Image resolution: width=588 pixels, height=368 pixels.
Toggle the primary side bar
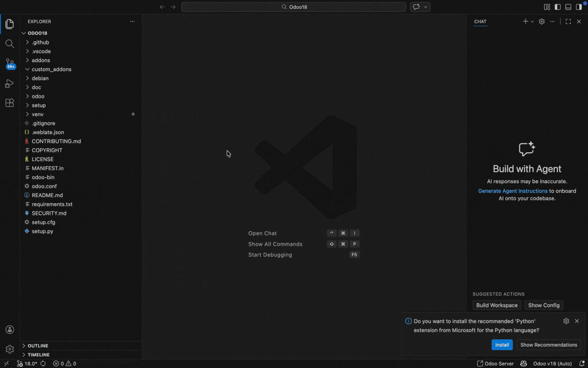click(x=557, y=7)
